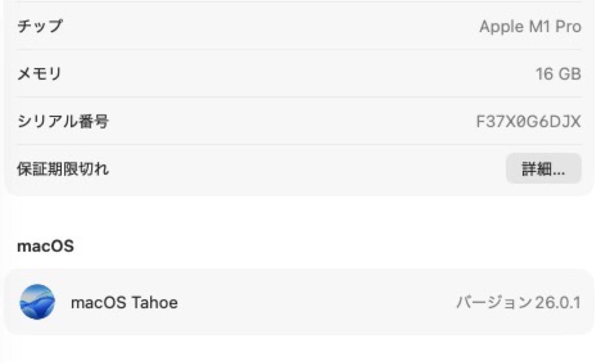Click the 保証期限切れ warranty status text
The image size is (601, 364).
[x=63, y=169]
